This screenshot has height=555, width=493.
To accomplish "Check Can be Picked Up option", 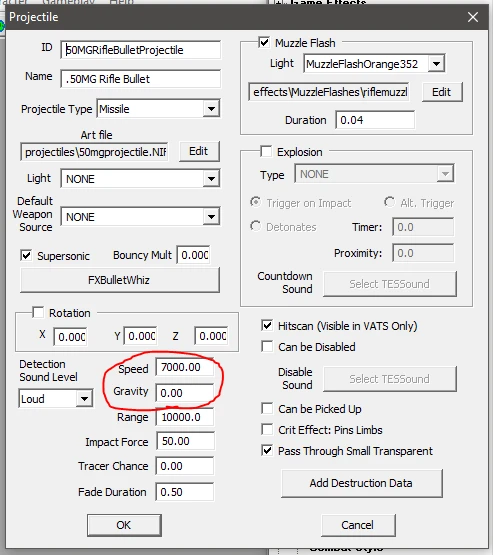I will (x=267, y=408).
